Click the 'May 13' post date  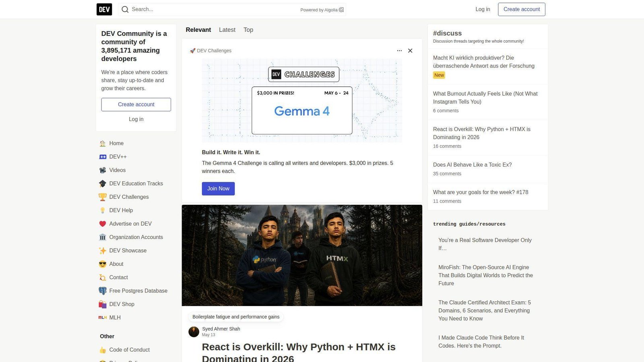coord(208,335)
